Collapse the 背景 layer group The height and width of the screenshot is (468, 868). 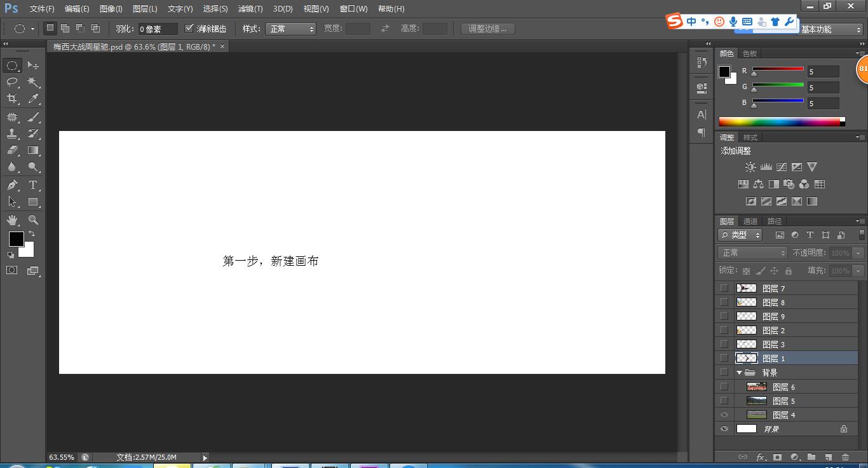[x=738, y=373]
